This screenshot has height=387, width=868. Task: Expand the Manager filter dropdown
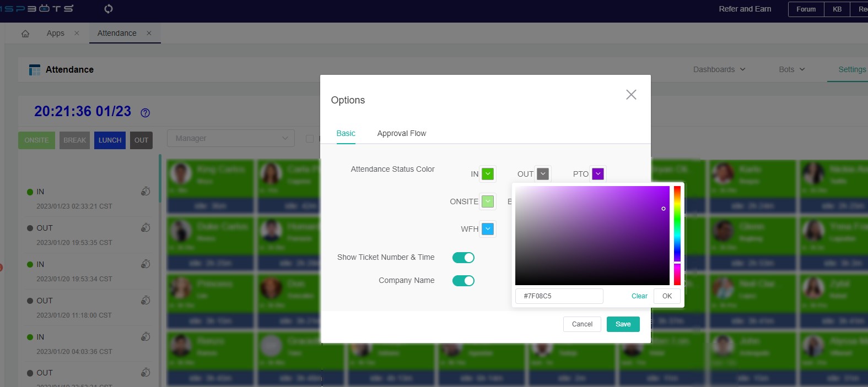[x=231, y=138]
